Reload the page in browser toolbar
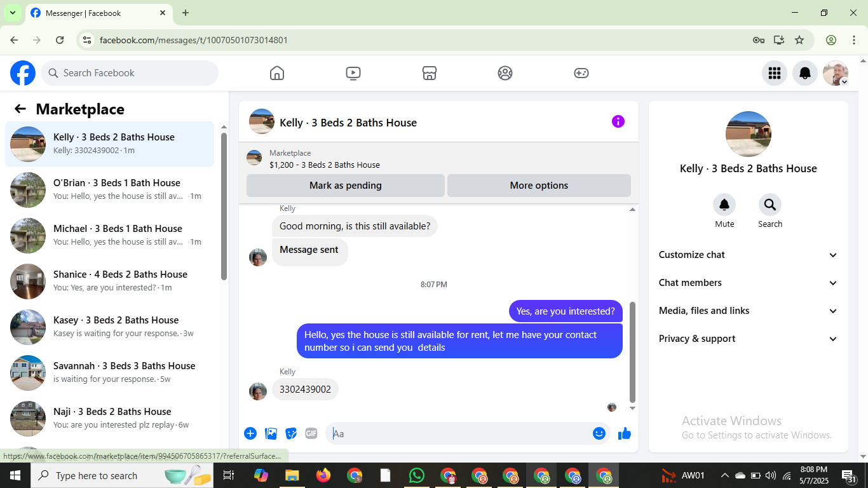This screenshot has width=868, height=488. pos(60,40)
